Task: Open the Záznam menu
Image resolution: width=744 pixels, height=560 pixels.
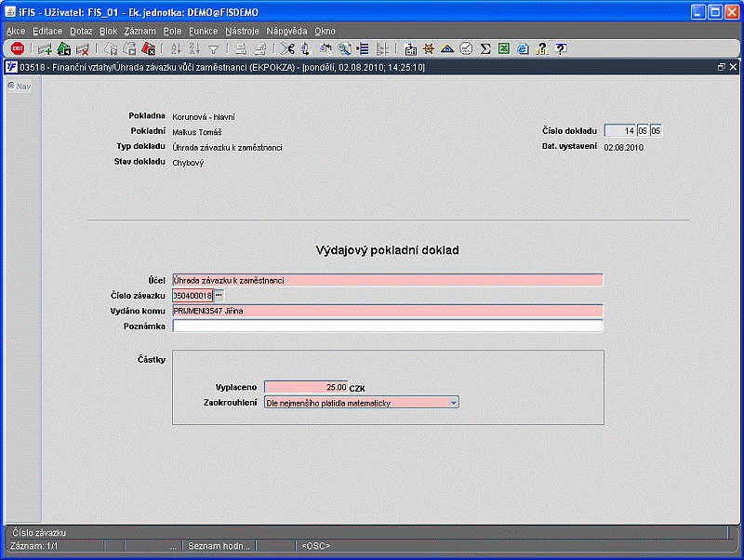Action: pos(140,32)
